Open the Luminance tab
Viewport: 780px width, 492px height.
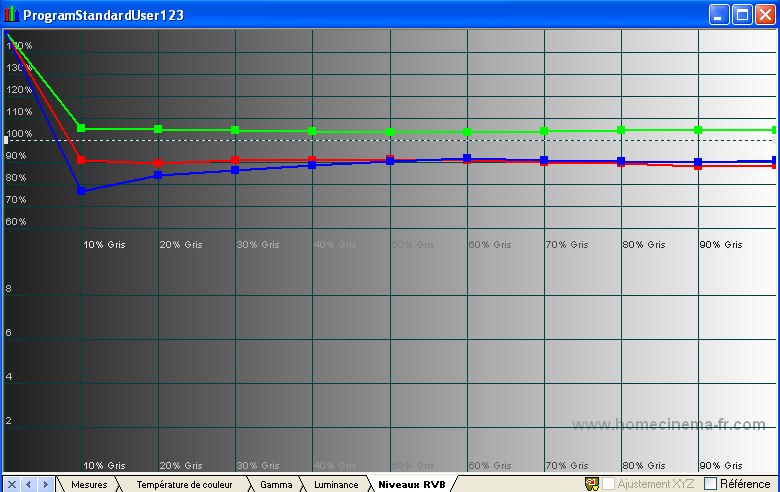pyautogui.click(x=336, y=485)
